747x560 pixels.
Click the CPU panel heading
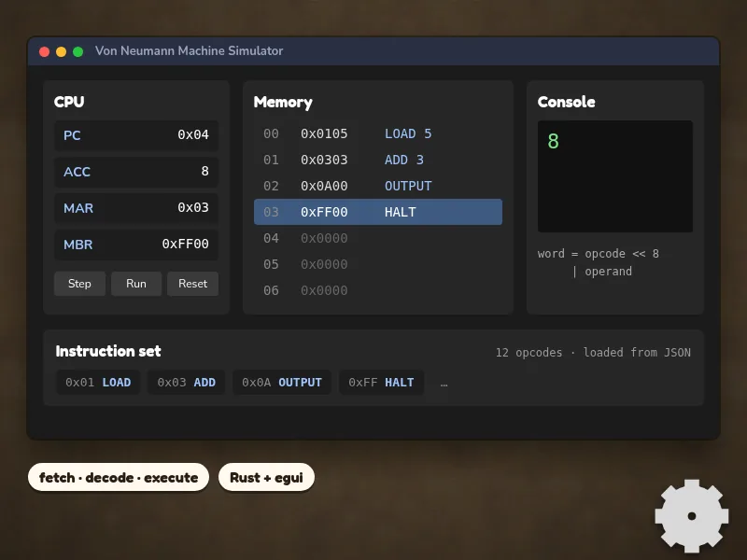69,102
